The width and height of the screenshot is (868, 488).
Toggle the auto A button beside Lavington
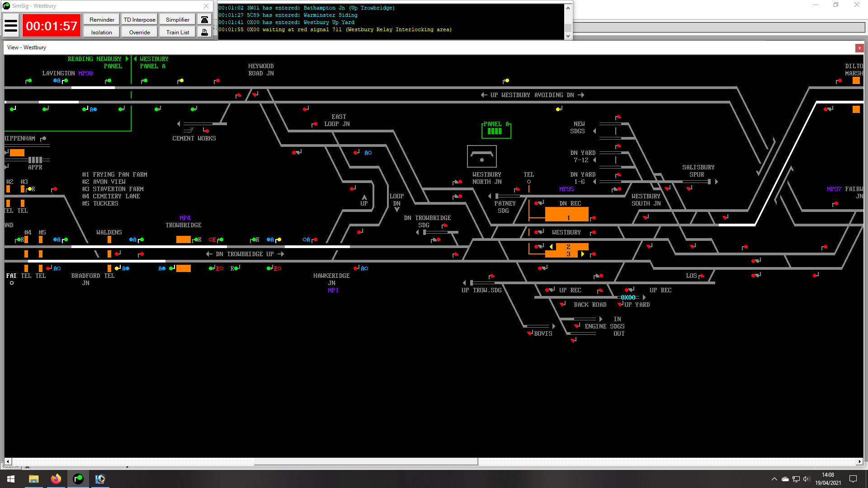pyautogui.click(x=57, y=80)
